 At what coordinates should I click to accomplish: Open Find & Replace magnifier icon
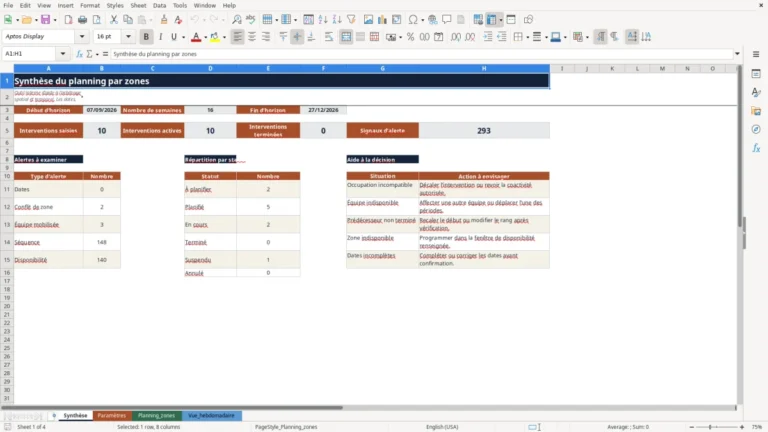(x=237, y=20)
